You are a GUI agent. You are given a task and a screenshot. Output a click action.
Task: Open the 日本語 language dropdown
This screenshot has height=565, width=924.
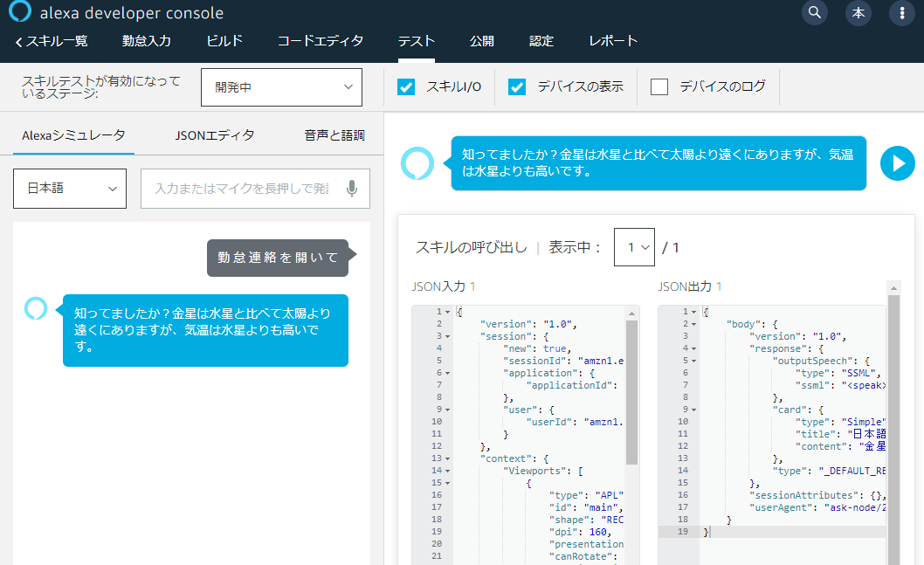click(70, 189)
